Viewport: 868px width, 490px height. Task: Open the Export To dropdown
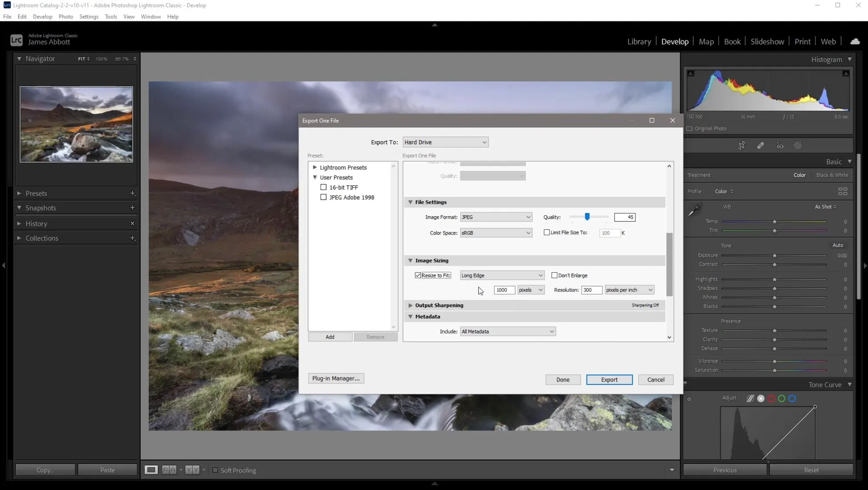pyautogui.click(x=445, y=142)
